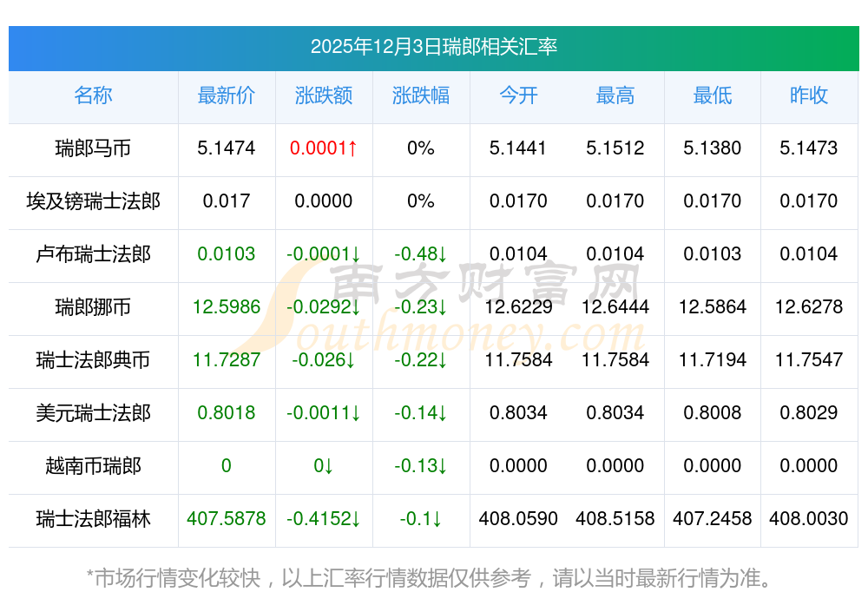Click the 今开 column header
This screenshot has width=868, height=605.
click(518, 95)
